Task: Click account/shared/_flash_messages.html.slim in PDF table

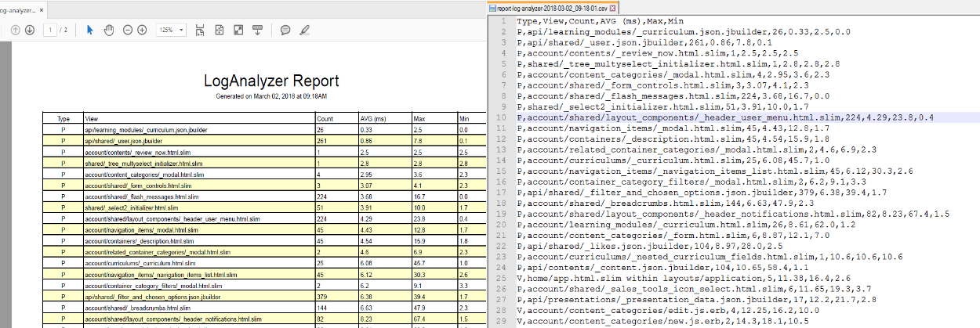Action: (x=141, y=197)
